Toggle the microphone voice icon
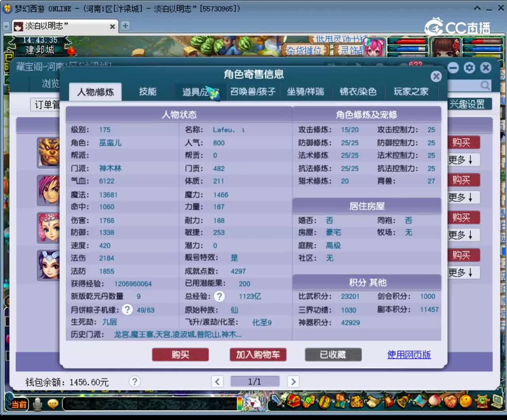Viewport: 507px width, 420px height. (38, 404)
